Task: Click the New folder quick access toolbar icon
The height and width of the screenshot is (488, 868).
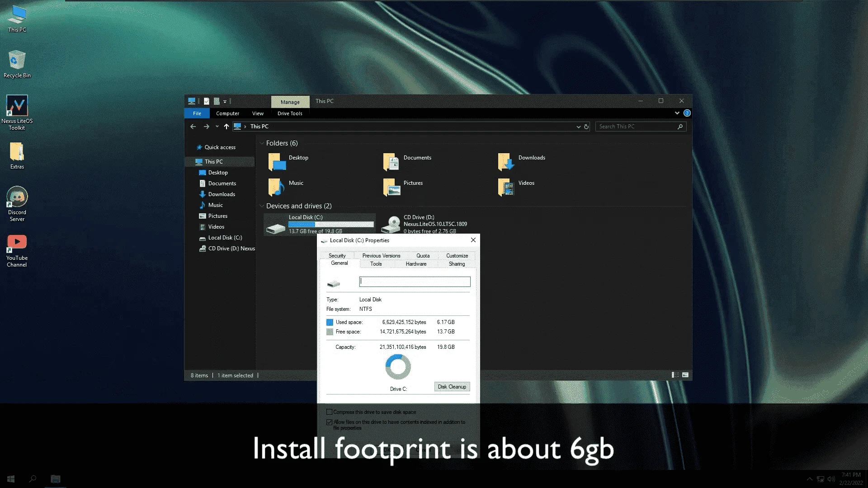Action: coord(217,101)
